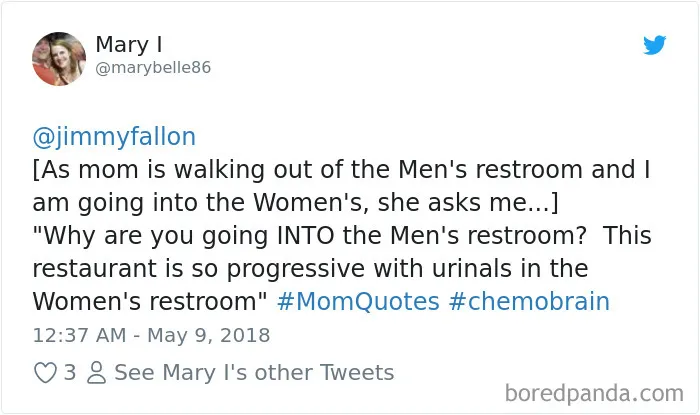The width and height of the screenshot is (700, 415).
Task: Click the line 'am going into the Women's'
Action: coord(296,203)
